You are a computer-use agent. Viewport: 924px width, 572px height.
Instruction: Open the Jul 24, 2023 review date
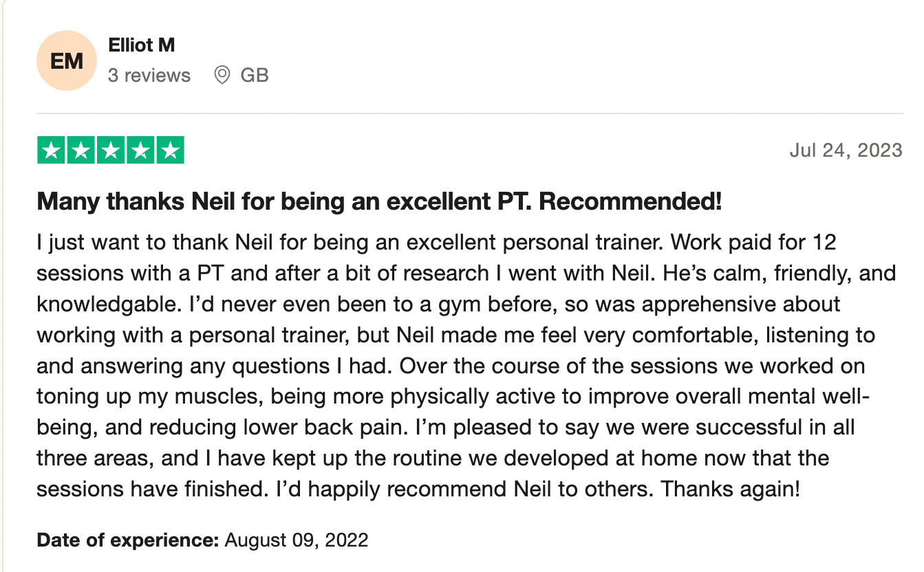[x=846, y=150]
